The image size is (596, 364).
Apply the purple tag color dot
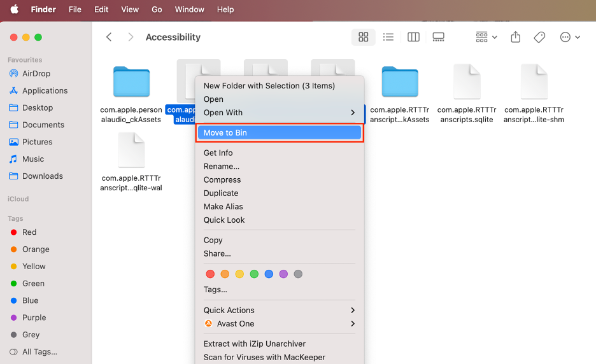(x=283, y=274)
